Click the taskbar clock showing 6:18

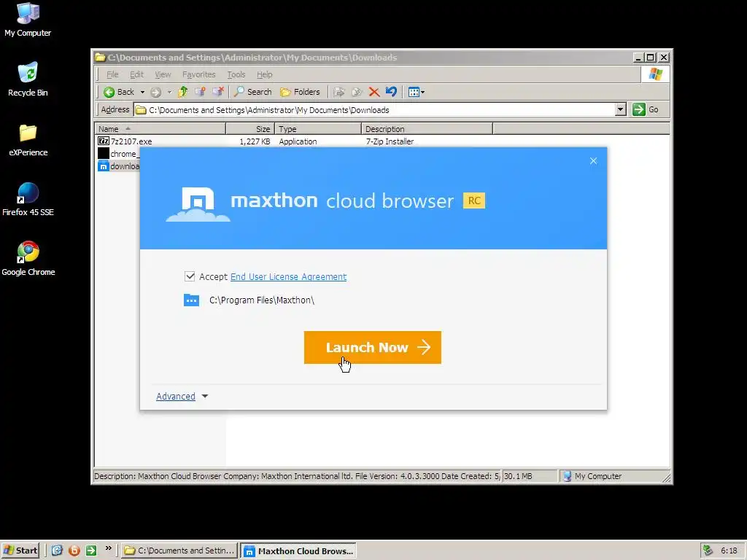pos(729,551)
